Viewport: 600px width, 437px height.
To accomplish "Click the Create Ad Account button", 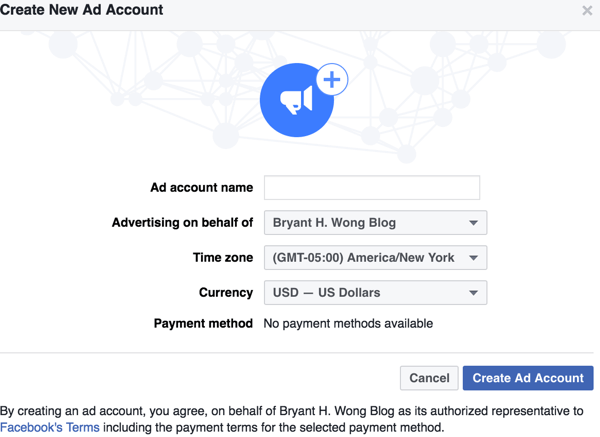I will 528,378.
